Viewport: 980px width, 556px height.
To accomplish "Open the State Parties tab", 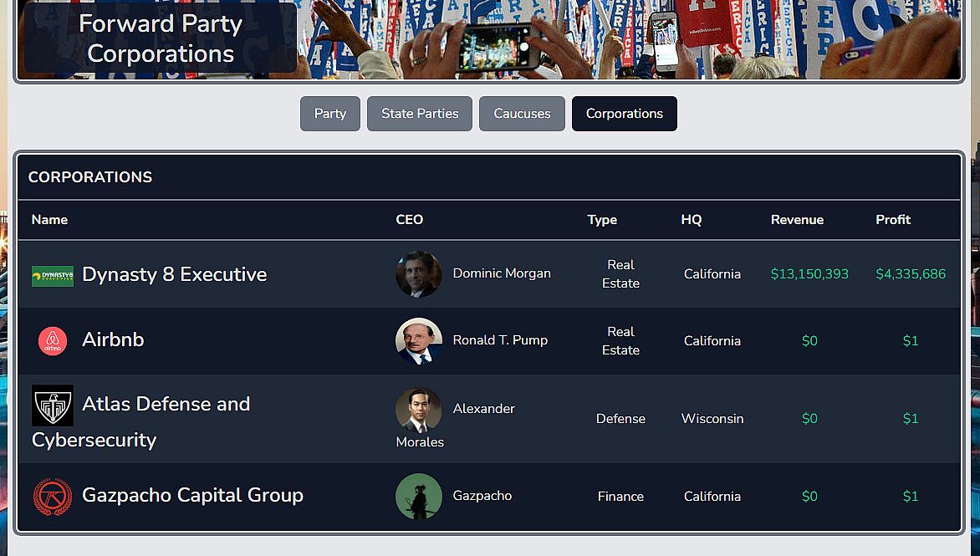I will pyautogui.click(x=420, y=114).
